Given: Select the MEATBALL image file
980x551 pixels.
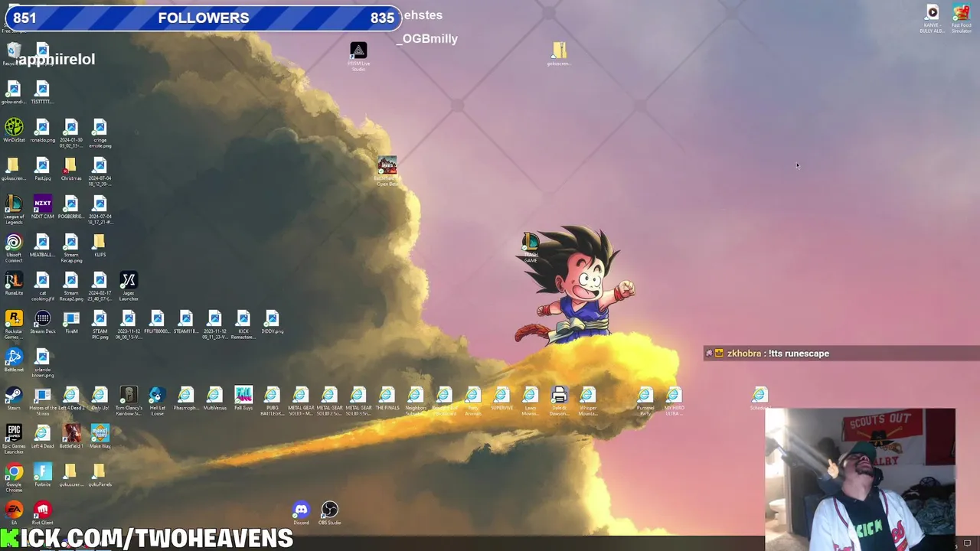Looking at the screenshot, I should pos(42,245).
